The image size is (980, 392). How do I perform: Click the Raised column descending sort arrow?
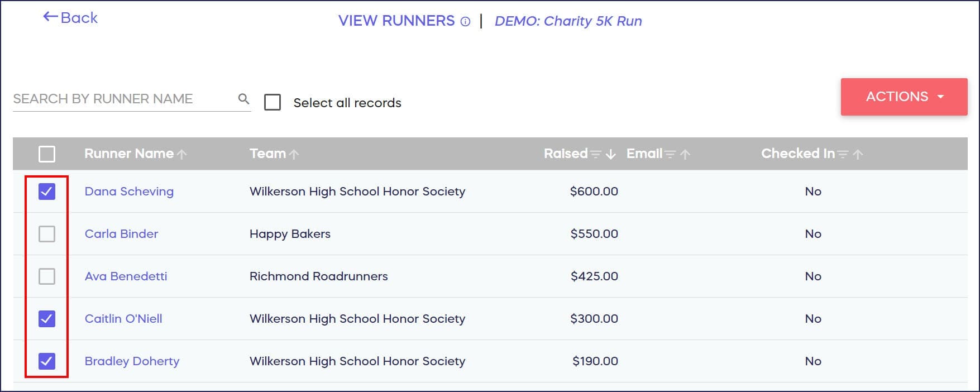click(611, 154)
